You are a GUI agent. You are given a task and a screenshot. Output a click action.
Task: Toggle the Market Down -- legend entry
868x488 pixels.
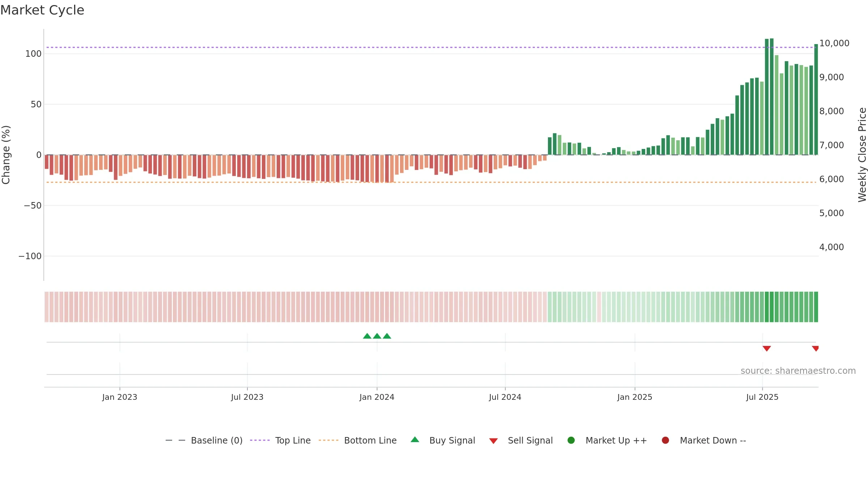click(x=703, y=440)
